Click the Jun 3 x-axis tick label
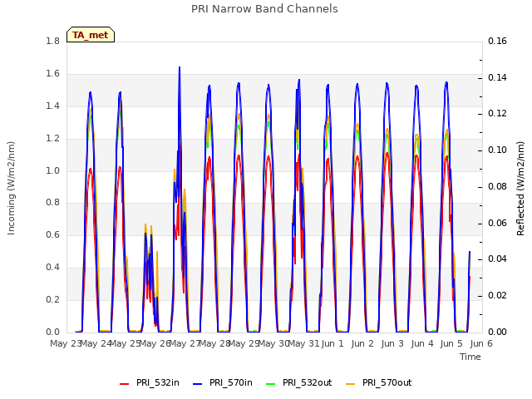Screen dimensions: 532x399 pos(392,343)
